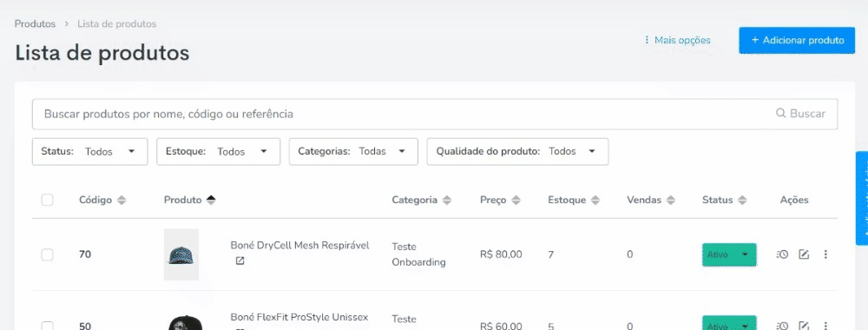Click stock value 7
Viewport: 868px width, 330px height.
click(x=551, y=254)
